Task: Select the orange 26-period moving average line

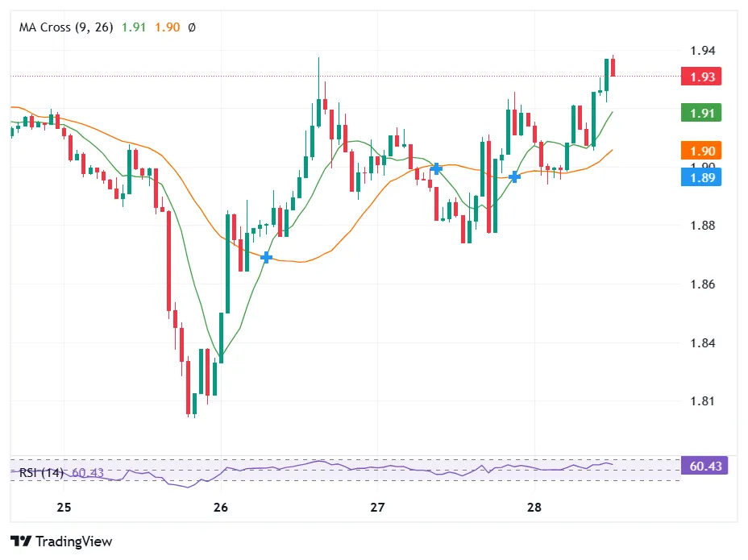Action: tap(298, 262)
